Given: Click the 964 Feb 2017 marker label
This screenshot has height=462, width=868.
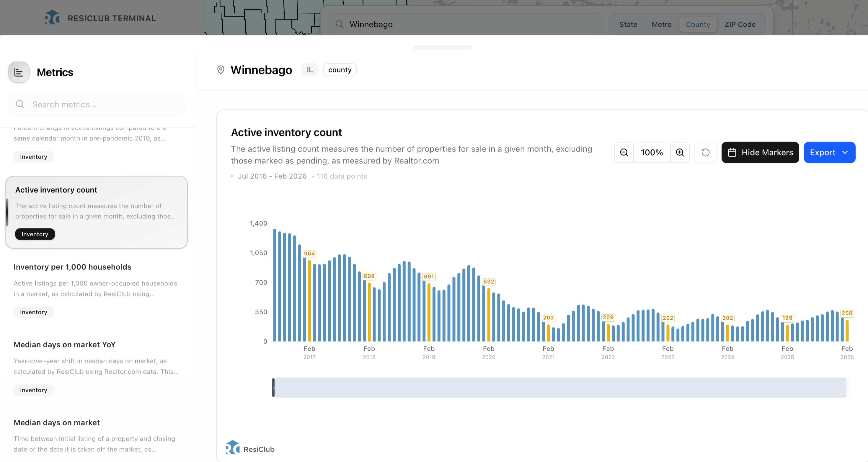Looking at the screenshot, I should 309,253.
